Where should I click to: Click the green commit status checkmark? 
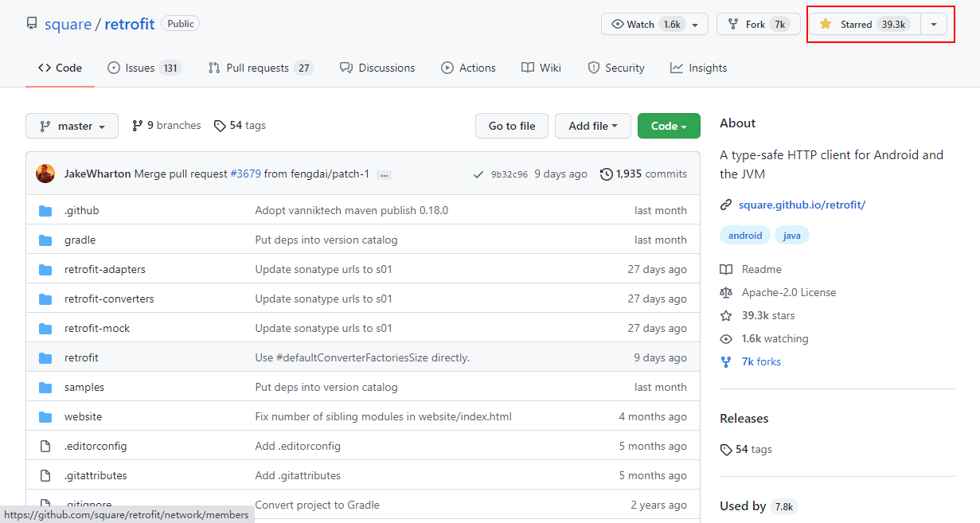pos(478,174)
